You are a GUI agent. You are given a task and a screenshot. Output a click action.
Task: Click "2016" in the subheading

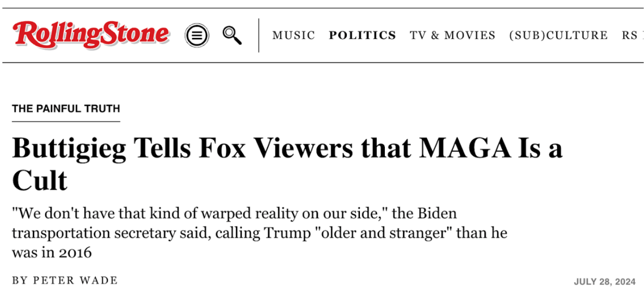[75, 252]
